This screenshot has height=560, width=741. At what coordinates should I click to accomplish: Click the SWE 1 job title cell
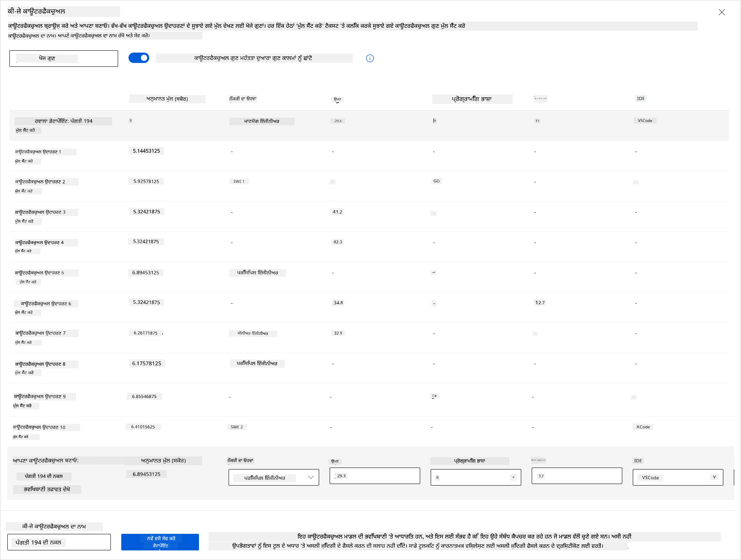(x=239, y=181)
